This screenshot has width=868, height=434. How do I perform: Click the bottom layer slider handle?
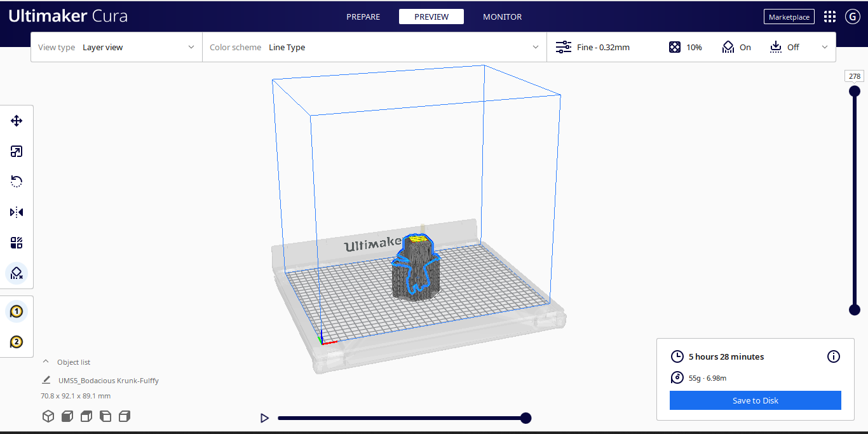click(x=855, y=309)
